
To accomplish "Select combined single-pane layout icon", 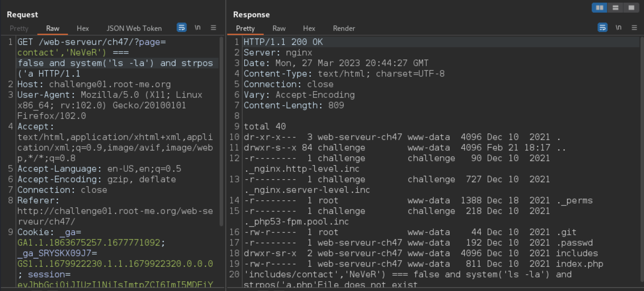I will click(x=631, y=8).
